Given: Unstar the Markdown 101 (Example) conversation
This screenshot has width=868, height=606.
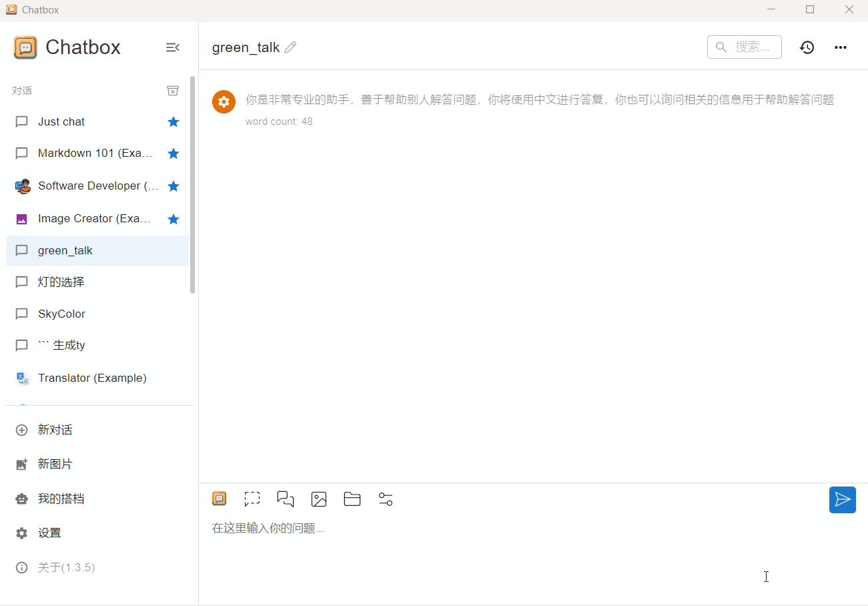Looking at the screenshot, I should point(173,153).
